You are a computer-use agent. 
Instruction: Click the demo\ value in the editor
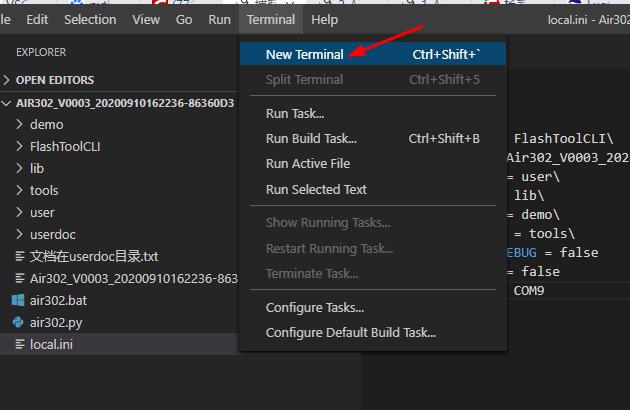pos(540,215)
